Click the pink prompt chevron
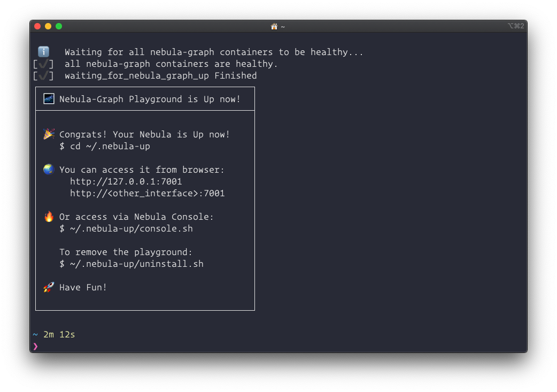 coord(35,346)
